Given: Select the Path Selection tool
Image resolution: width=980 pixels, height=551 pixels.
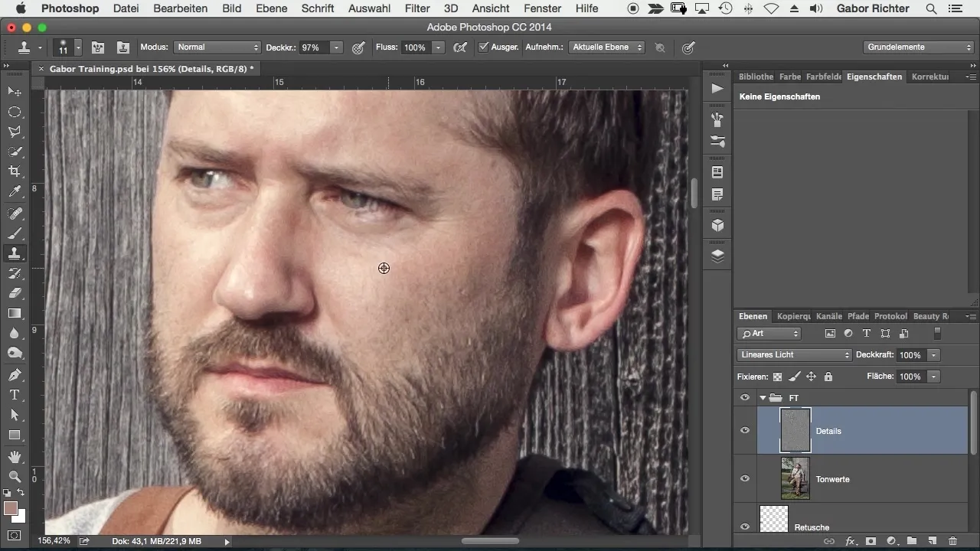Looking at the screenshot, I should pyautogui.click(x=15, y=415).
